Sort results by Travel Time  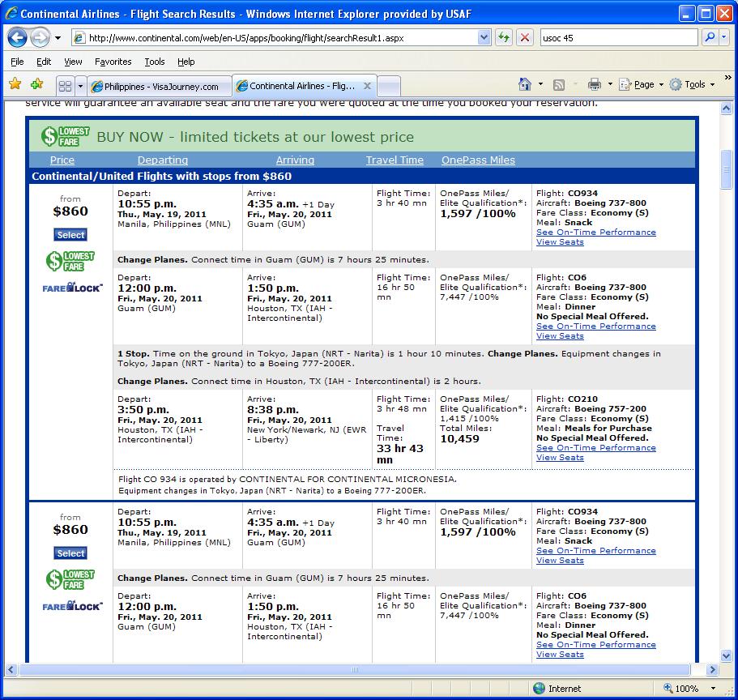pos(395,160)
